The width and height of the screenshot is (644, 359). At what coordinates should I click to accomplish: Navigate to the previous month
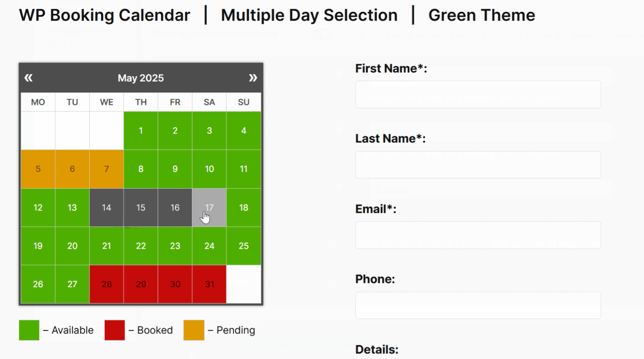tap(28, 78)
